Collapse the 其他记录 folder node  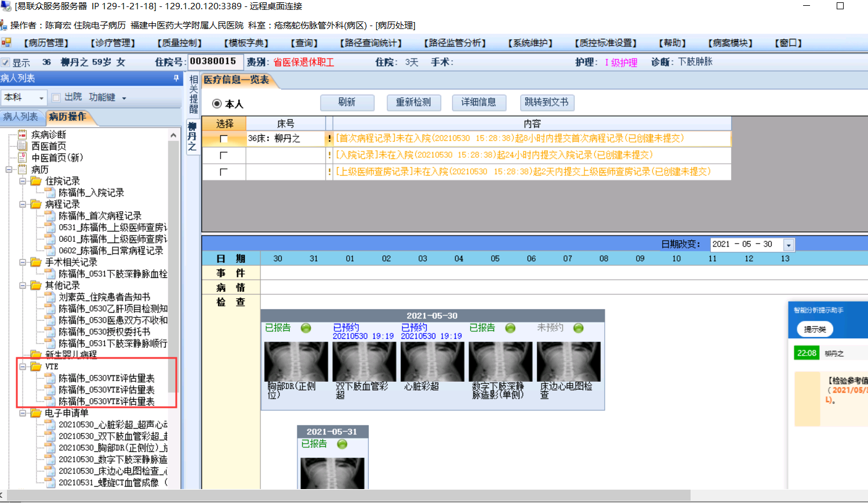[23, 285]
